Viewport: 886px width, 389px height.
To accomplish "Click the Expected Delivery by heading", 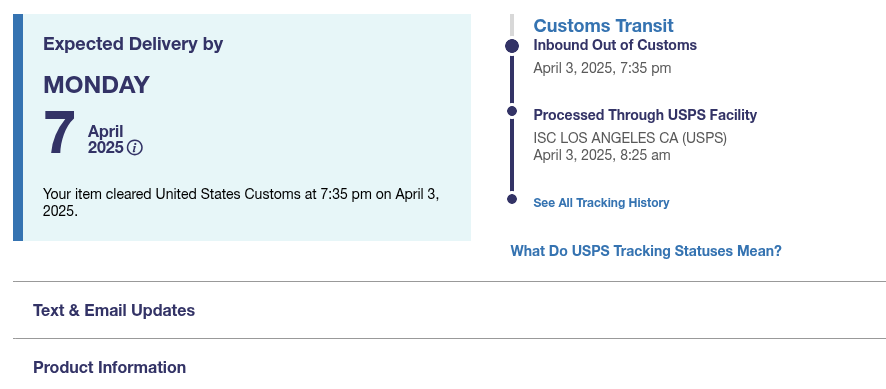I will [x=133, y=44].
